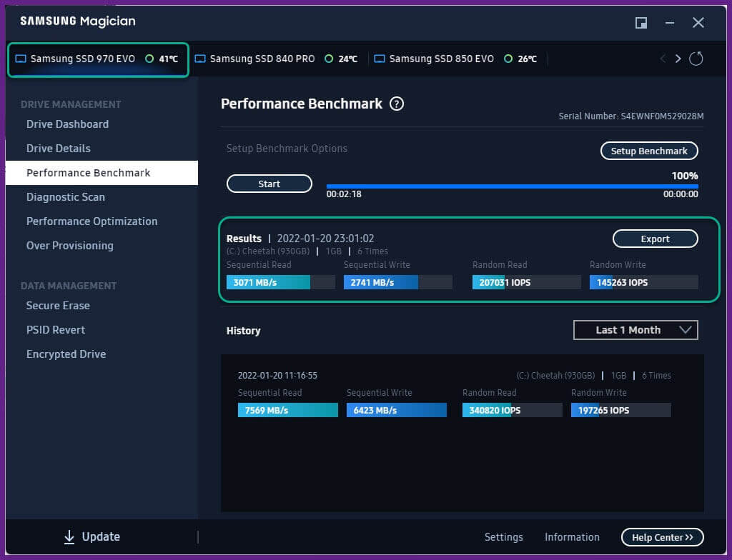The width and height of the screenshot is (732, 560).
Task: Select the Samsung SSD 970 EVO drive tab
Action: click(x=98, y=59)
